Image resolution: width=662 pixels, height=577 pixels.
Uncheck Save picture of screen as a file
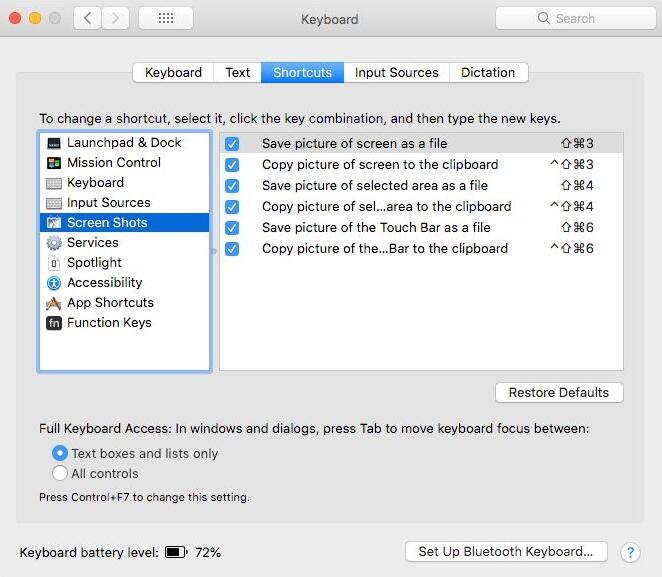point(232,144)
